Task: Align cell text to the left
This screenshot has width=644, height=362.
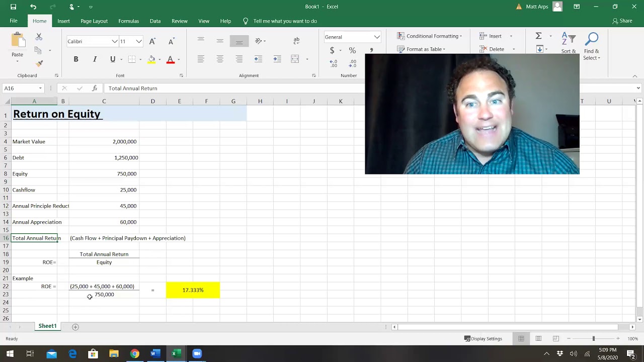Action: (x=201, y=59)
